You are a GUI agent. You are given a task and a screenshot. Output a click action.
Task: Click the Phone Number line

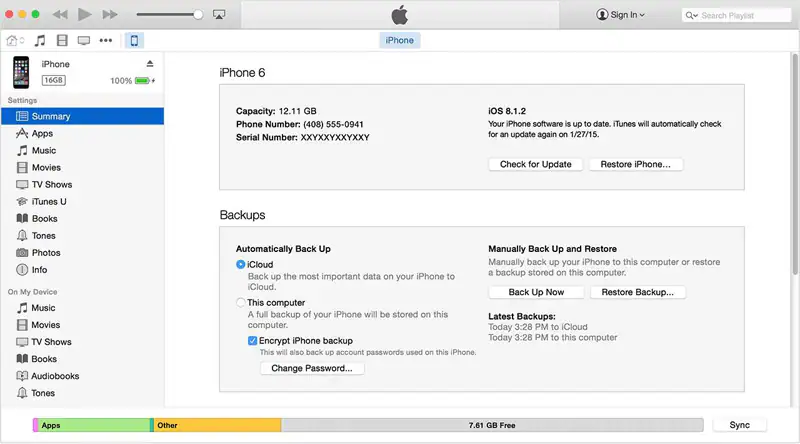click(x=299, y=125)
